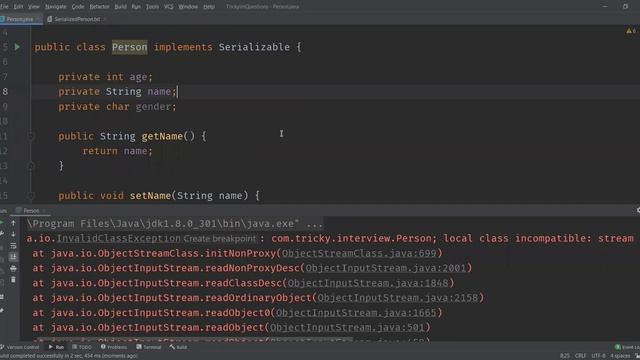The image size is (640, 360).
Task: Click line number 8 in the gutter
Action: point(5,91)
